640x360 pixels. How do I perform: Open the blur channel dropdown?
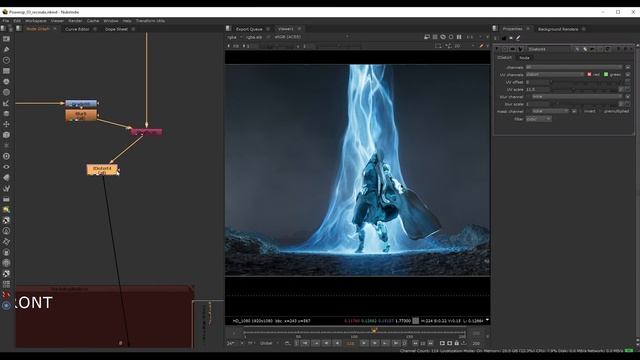point(577,97)
